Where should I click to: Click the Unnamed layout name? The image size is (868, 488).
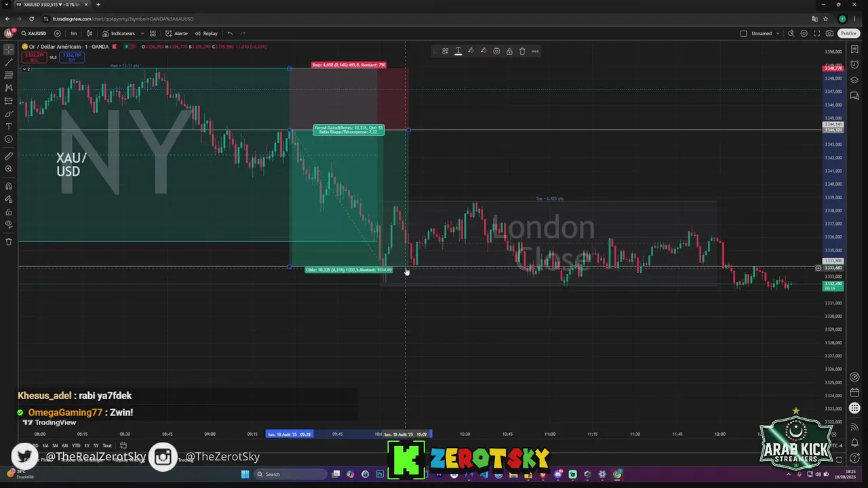[762, 33]
